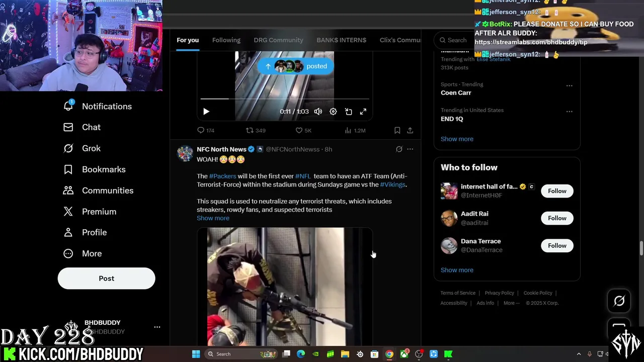Viewport: 644px width, 362px height.
Task: Open the #Packers hashtag
Action: pos(222,176)
